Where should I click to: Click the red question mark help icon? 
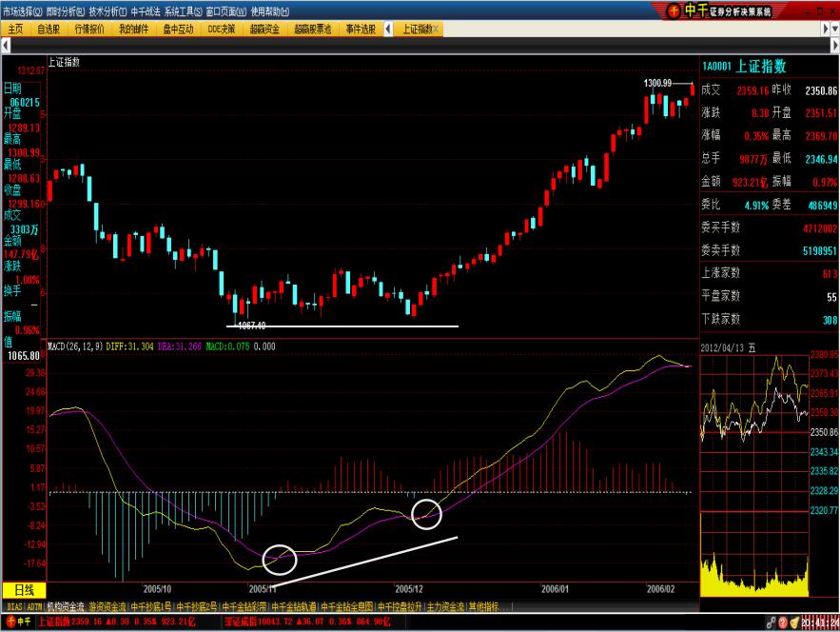pos(784,622)
